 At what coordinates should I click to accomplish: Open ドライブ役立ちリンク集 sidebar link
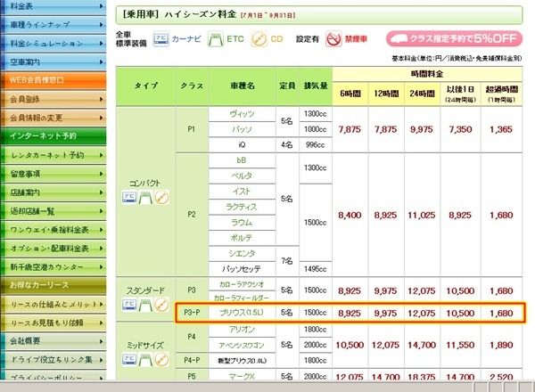(53, 360)
